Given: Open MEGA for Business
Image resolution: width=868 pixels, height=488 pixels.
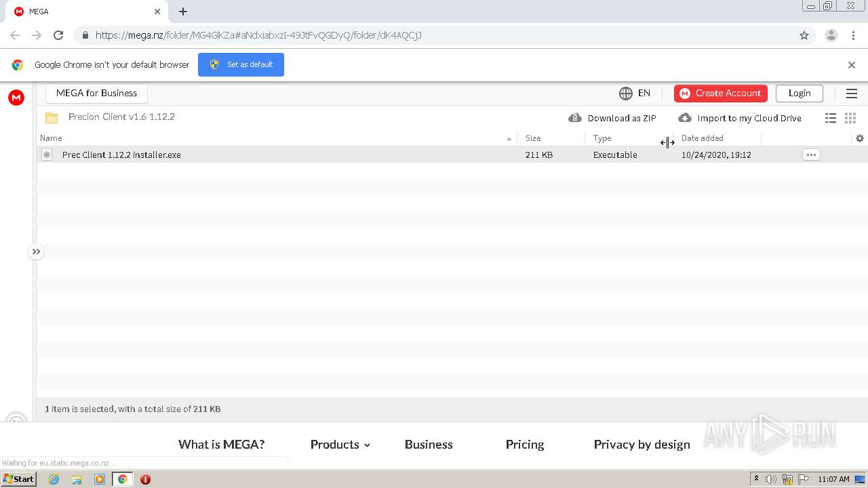Looking at the screenshot, I should point(96,94).
